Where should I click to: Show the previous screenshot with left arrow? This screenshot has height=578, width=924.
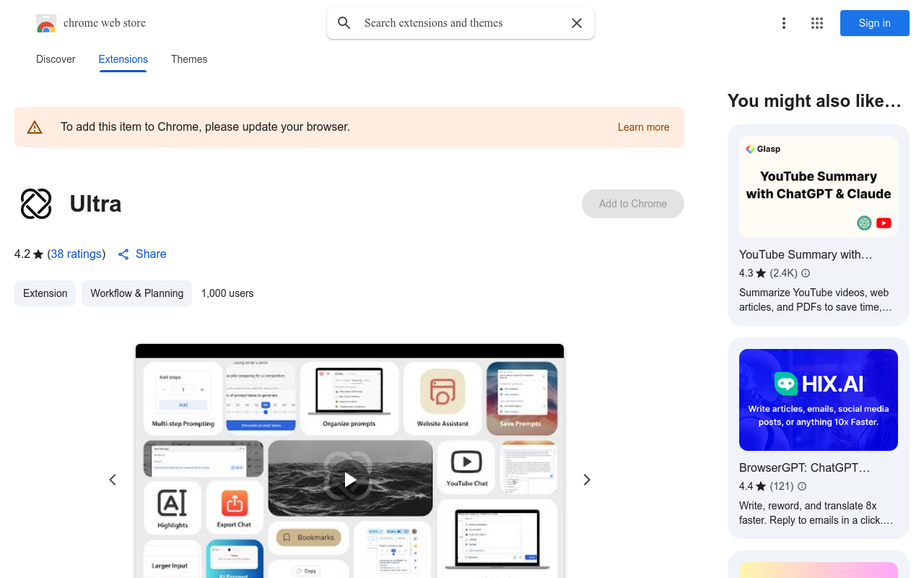[x=113, y=480]
